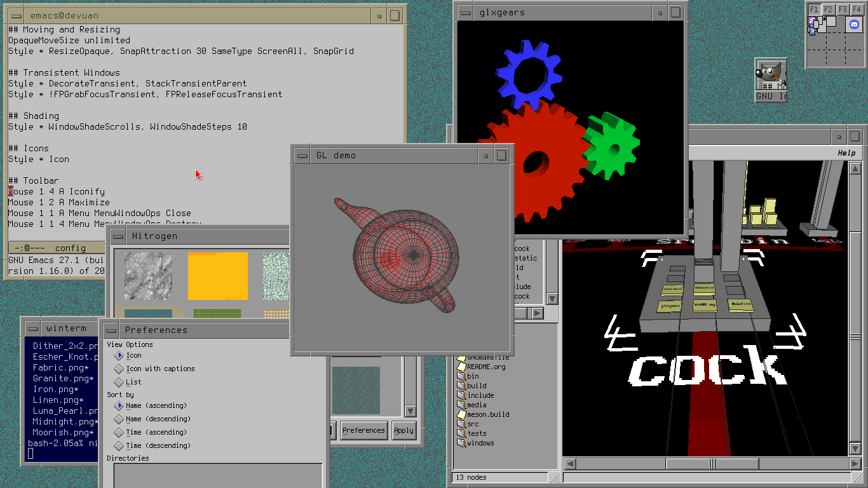Switch to pager tab F1

click(814, 10)
